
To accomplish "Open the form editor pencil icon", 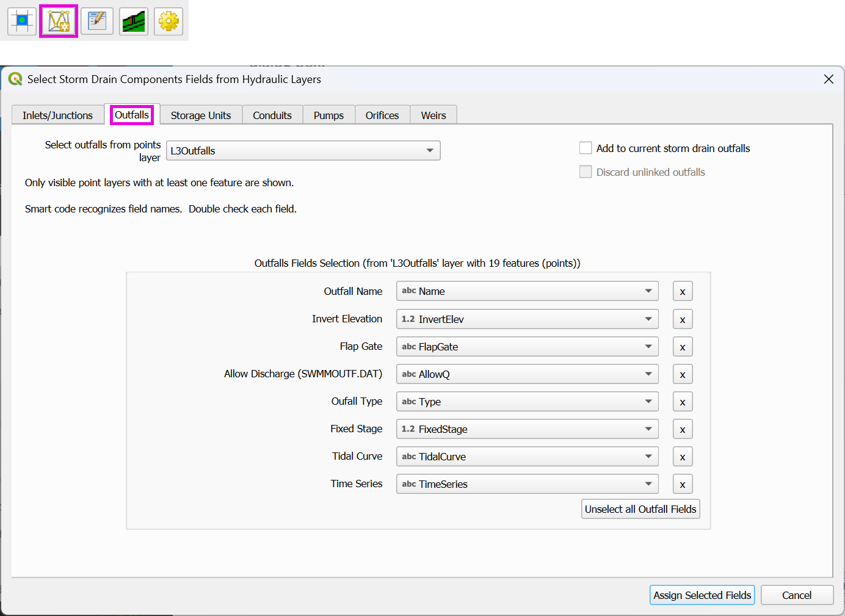I will [x=96, y=21].
